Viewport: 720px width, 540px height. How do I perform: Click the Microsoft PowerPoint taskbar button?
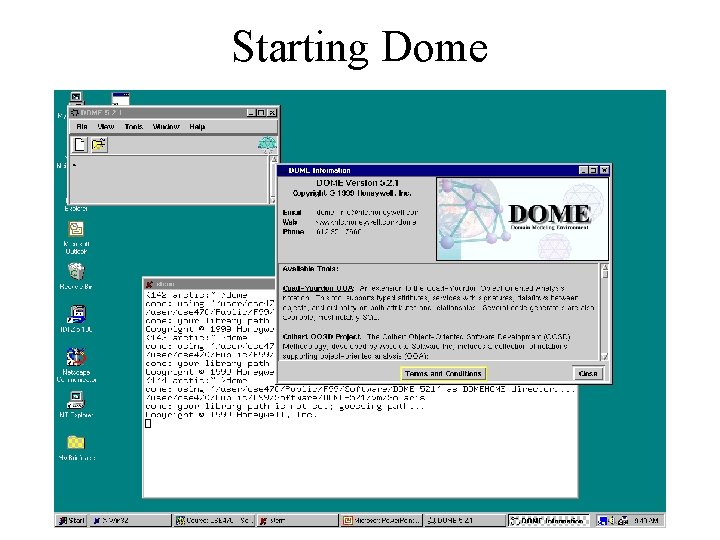tap(381, 520)
